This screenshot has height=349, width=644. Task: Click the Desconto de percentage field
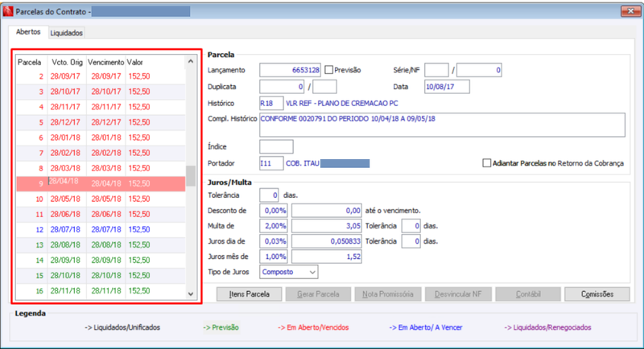click(274, 211)
